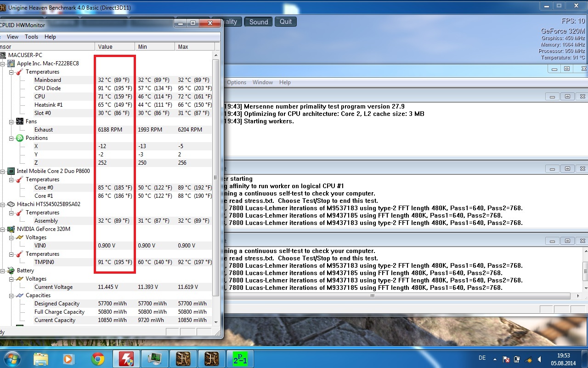This screenshot has width=588, height=368.
Task: Launch Google Chrome from the taskbar
Action: [97, 359]
